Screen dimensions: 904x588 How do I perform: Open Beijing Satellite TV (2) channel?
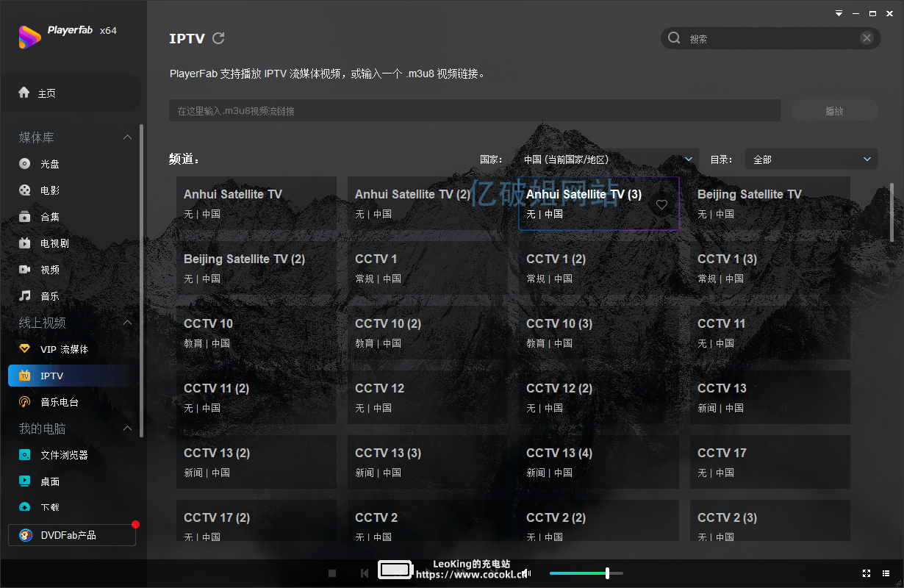[x=257, y=268]
